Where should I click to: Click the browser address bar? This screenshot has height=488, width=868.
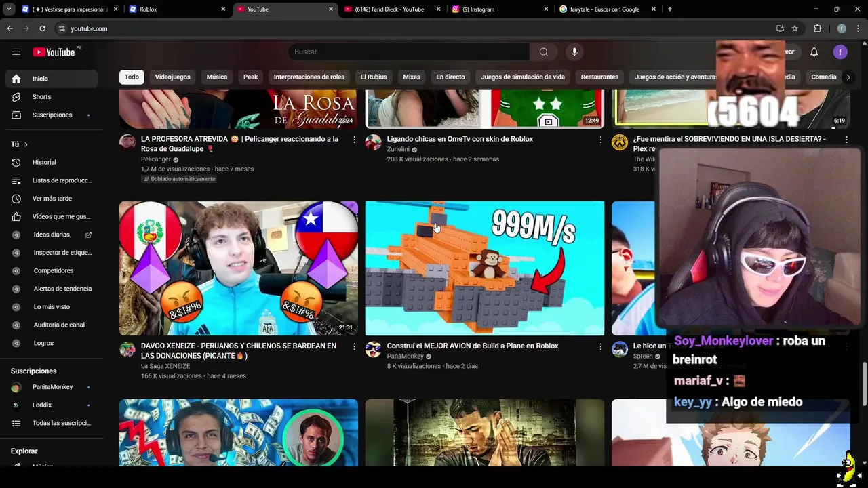click(414, 28)
